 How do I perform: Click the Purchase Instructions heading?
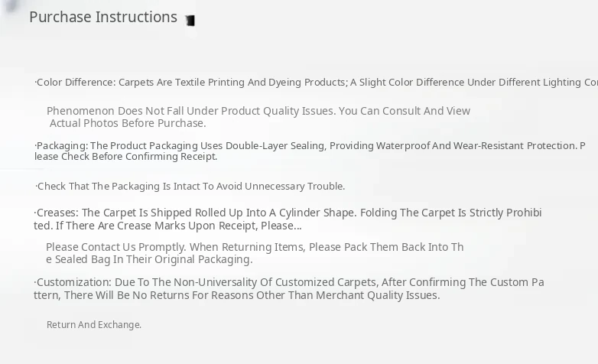pyautogui.click(x=103, y=17)
